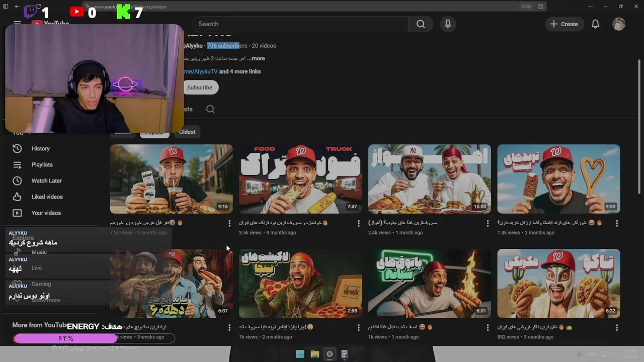The image size is (644, 362).
Task: Open the 9:16 burger video thumbnail
Action: pyautogui.click(x=171, y=179)
